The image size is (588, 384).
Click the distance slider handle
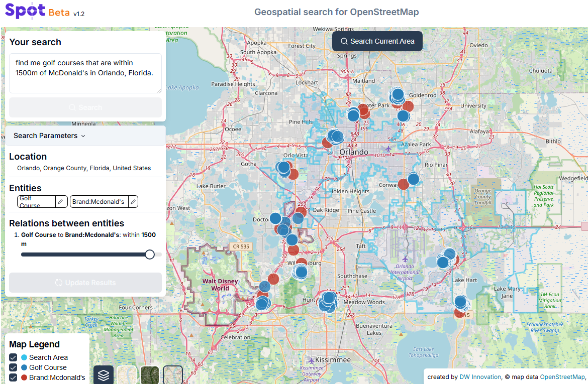[149, 254]
